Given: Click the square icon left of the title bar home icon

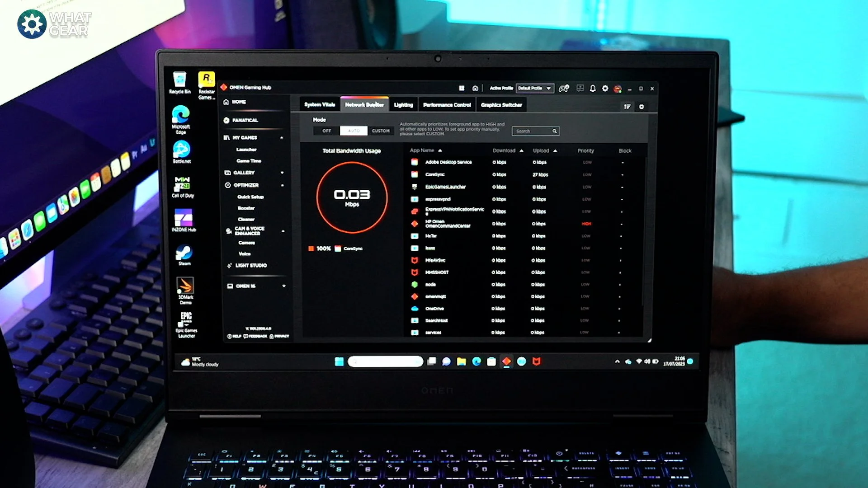Looking at the screenshot, I should click(x=462, y=88).
